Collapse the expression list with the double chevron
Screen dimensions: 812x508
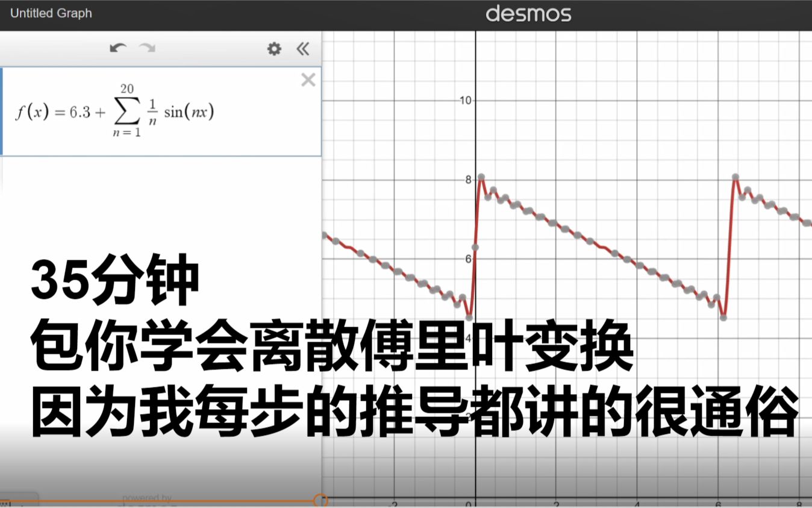click(x=303, y=49)
